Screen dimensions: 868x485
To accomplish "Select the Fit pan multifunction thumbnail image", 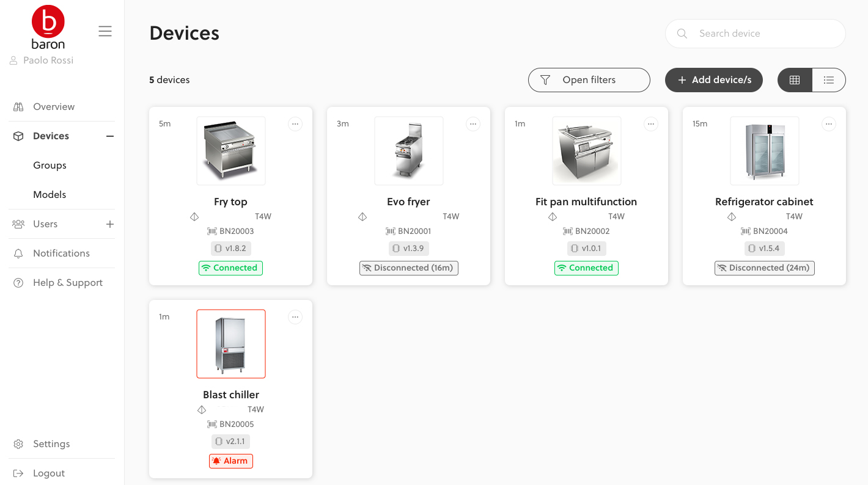I will coord(587,151).
